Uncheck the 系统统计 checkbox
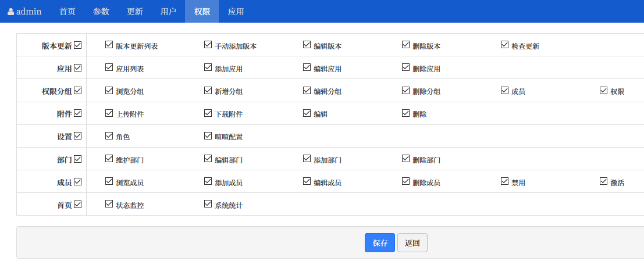The image size is (644, 272). pyautogui.click(x=208, y=204)
